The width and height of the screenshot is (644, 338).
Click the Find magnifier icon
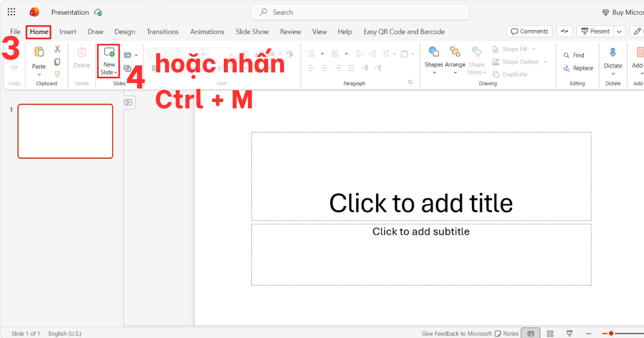click(566, 55)
